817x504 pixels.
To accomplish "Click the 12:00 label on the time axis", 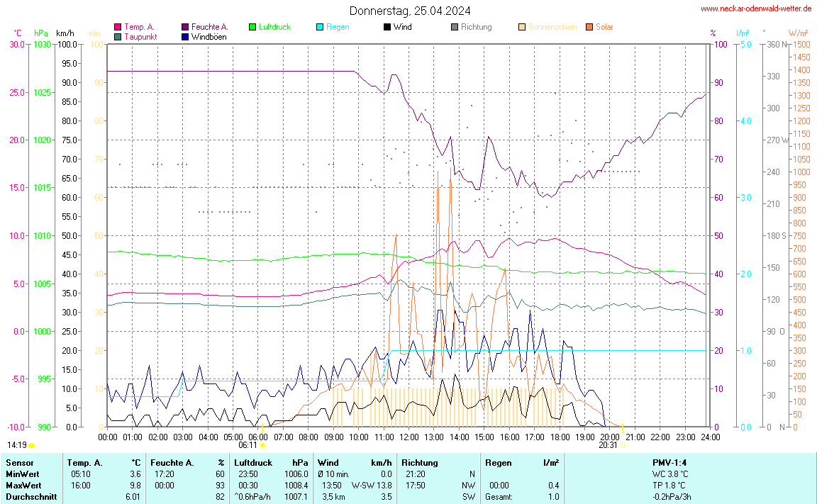I will 409,437.
